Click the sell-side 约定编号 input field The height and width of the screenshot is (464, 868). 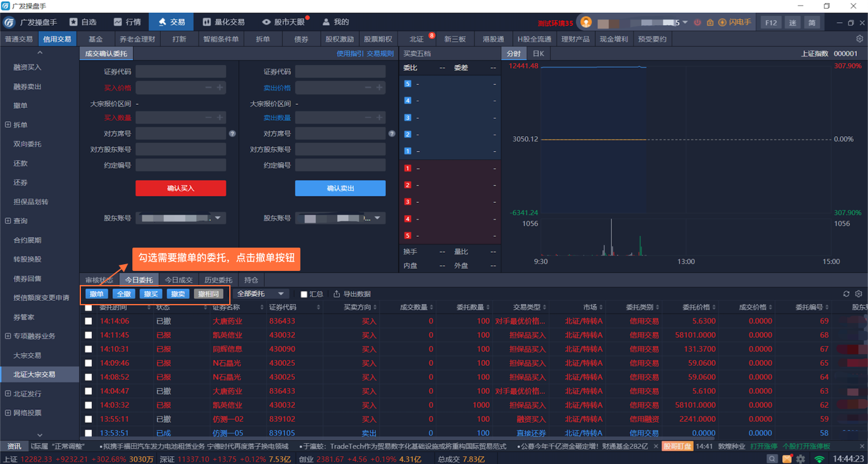tap(340, 165)
